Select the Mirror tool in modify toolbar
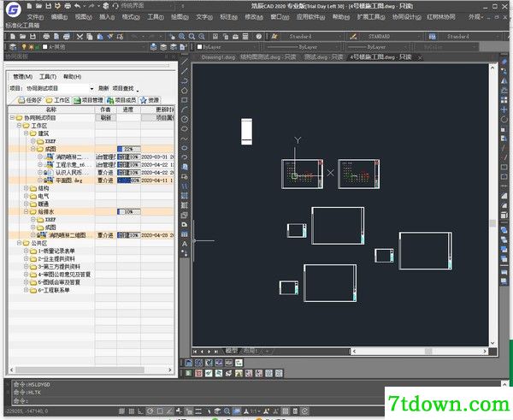This screenshot has width=513, height=420. click(x=504, y=80)
